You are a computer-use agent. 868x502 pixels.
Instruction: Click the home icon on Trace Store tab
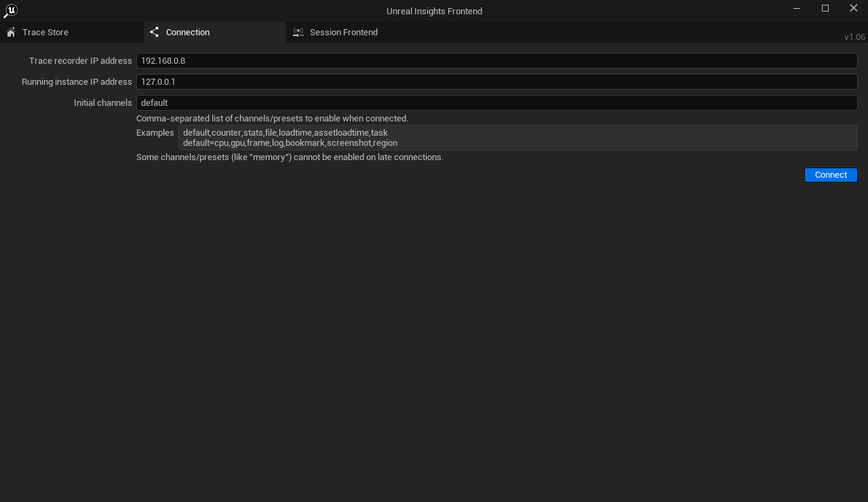pos(11,33)
